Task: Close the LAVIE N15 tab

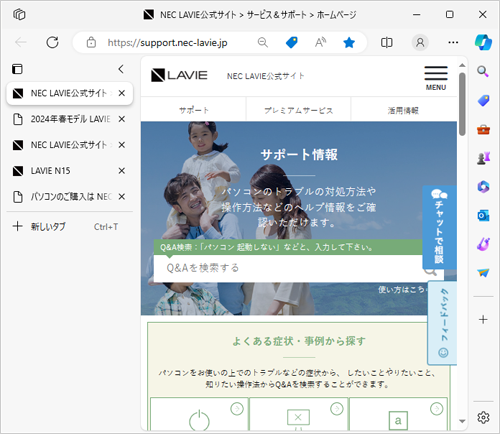Action: (x=122, y=171)
